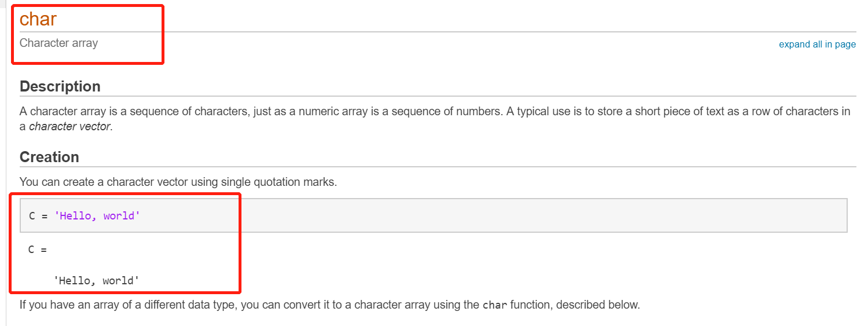
Task: Click the 'Creation' section heading
Action: pyautogui.click(x=49, y=157)
